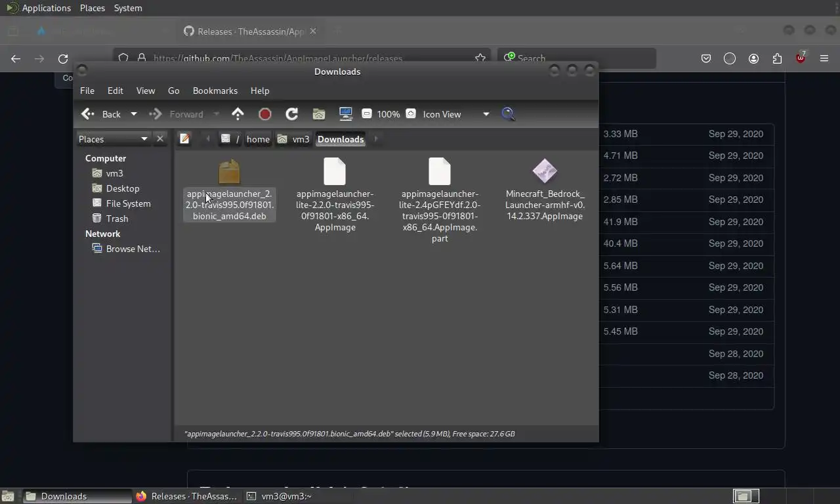This screenshot has width=840, height=504.
Task: Switch to Downloads window in taskbar
Action: (x=77, y=496)
